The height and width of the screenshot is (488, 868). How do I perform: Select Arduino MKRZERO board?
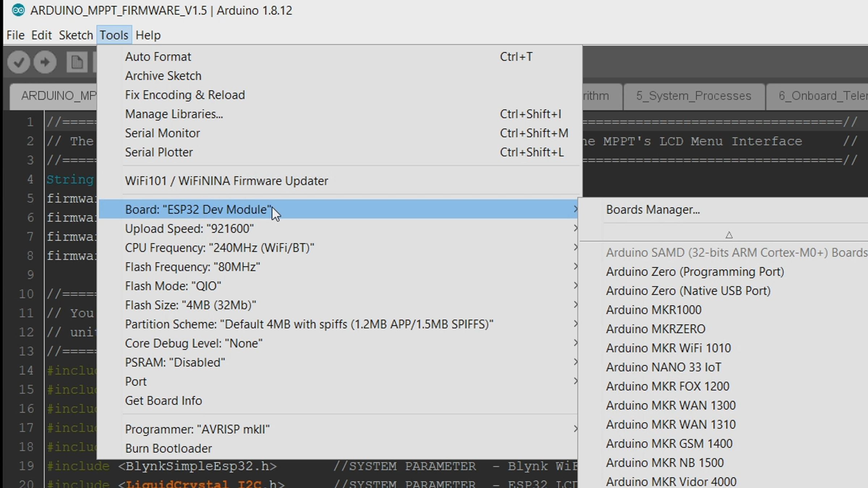[x=724, y=329]
